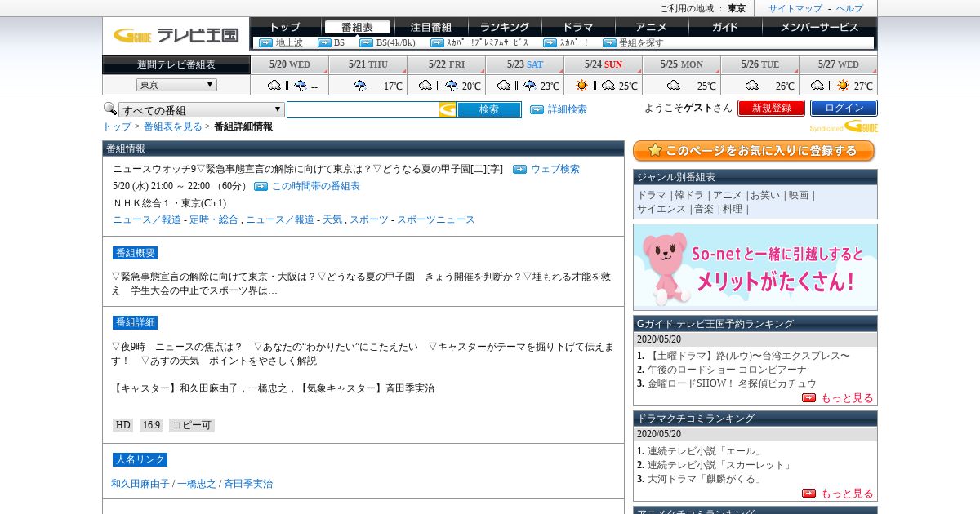
Task: Open the ランキング menu tab
Action: pyautogui.click(x=505, y=27)
